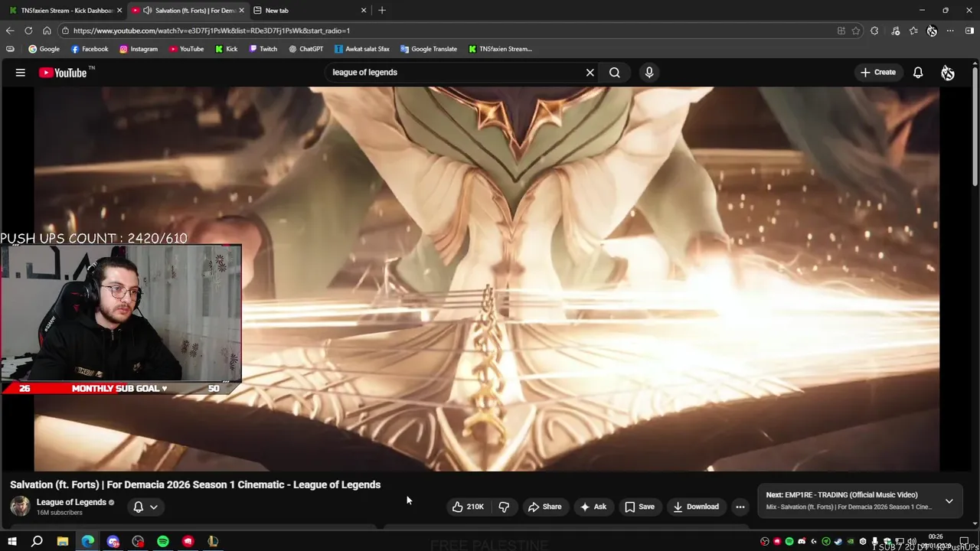Expand the Next mix playlist panel
The width and height of the screenshot is (980, 551).
(949, 501)
